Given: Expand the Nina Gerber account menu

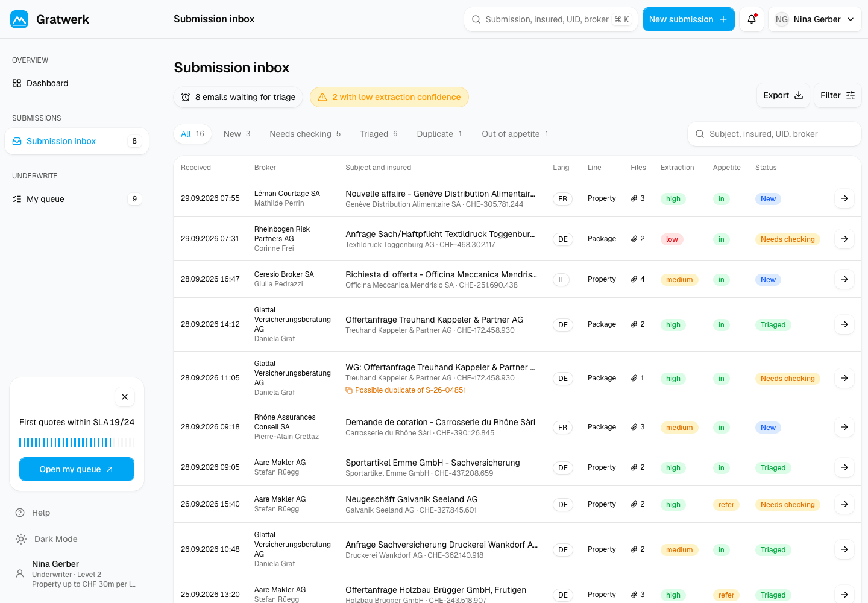Looking at the screenshot, I should (x=815, y=19).
